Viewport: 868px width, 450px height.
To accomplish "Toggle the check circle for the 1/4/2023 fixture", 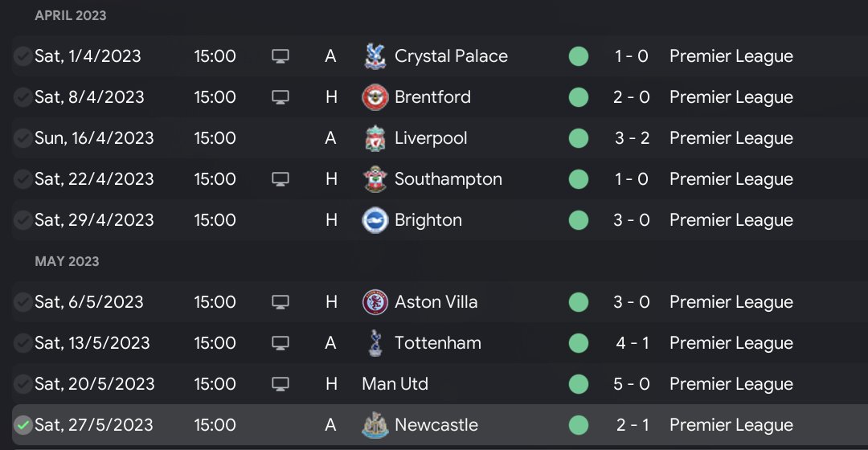I will click(x=23, y=56).
